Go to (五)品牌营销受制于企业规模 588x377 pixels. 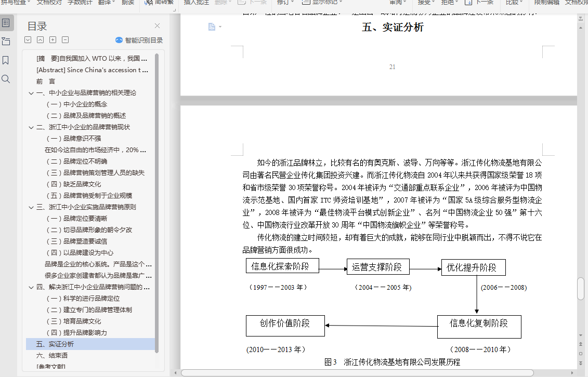coord(89,195)
